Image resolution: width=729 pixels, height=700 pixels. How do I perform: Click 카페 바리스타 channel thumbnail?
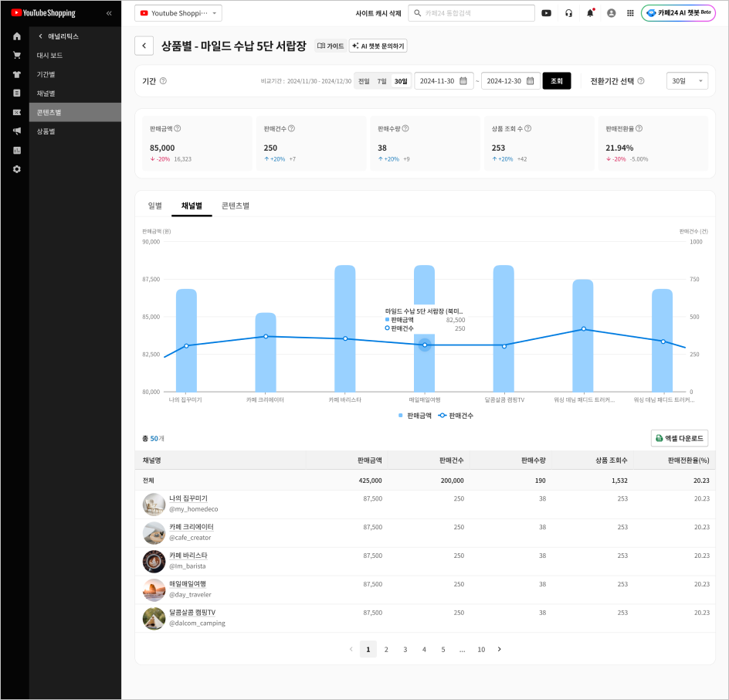(x=154, y=562)
